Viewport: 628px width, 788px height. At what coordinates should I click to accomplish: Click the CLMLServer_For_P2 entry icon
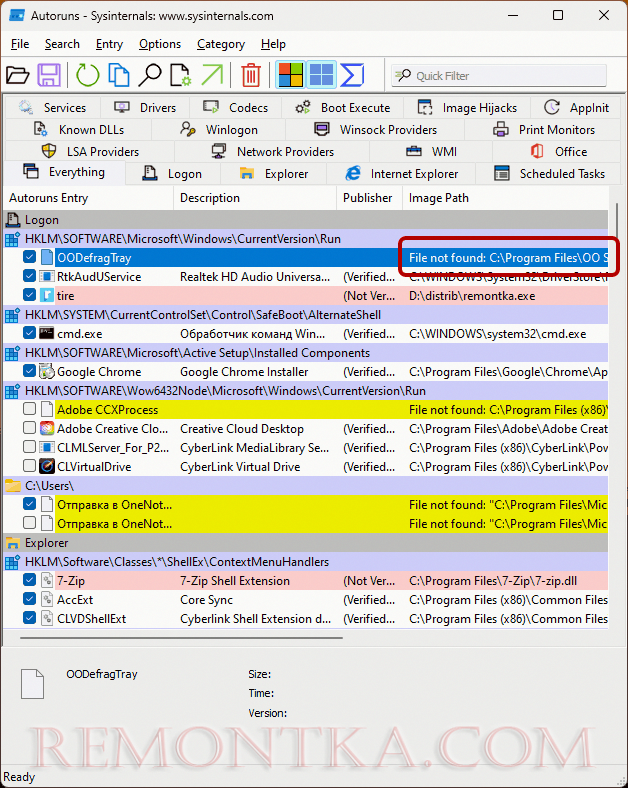pyautogui.click(x=47, y=447)
